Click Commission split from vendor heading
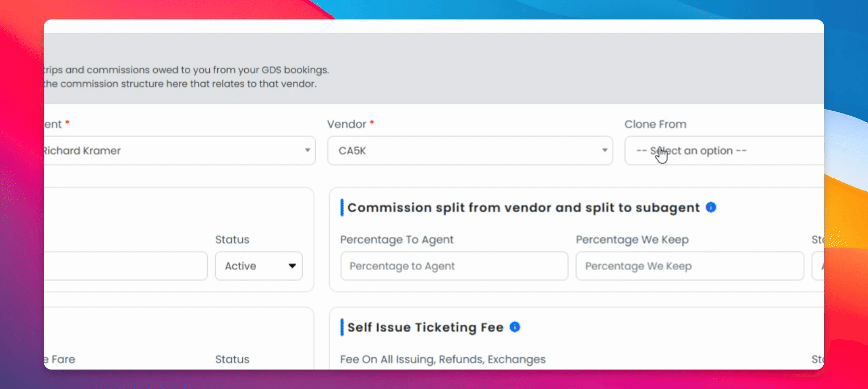This screenshot has height=389, width=868. point(523,207)
